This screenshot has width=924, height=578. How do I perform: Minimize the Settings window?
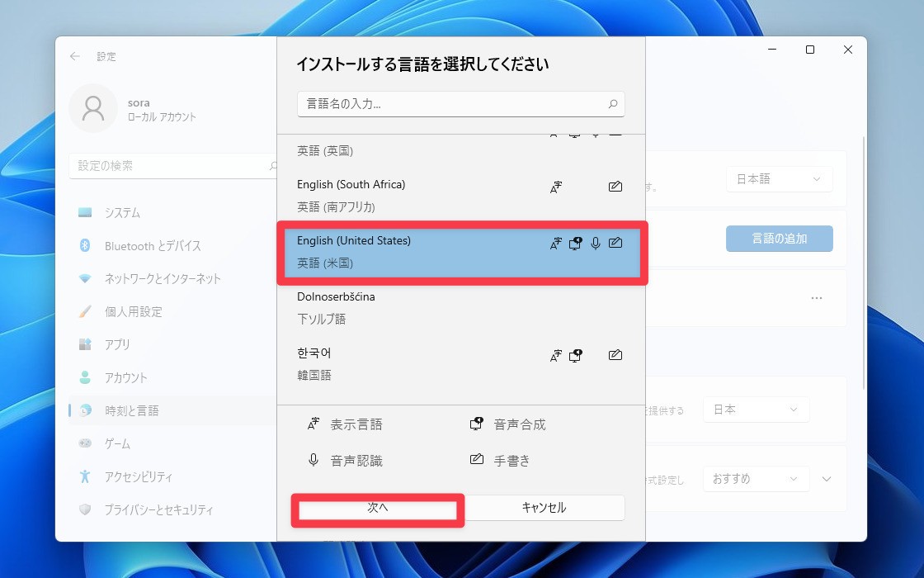[x=772, y=50]
